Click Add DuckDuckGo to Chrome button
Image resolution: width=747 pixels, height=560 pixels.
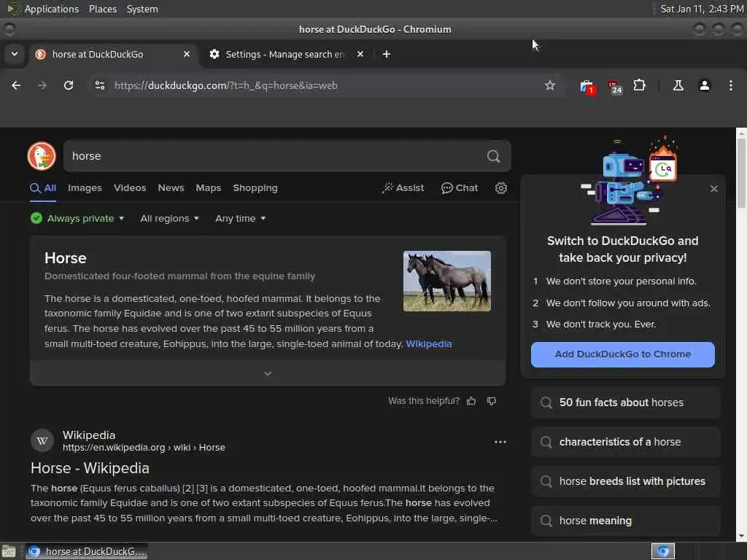coord(623,354)
